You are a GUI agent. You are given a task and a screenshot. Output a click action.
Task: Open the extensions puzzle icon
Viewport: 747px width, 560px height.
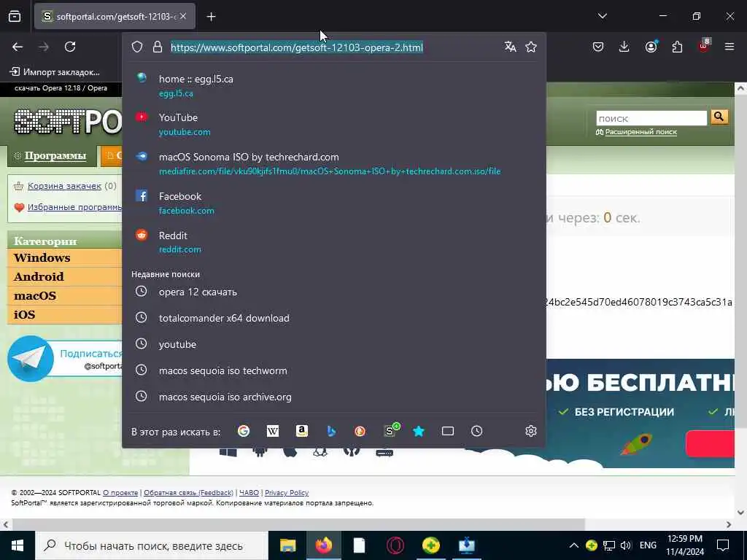coord(677,47)
